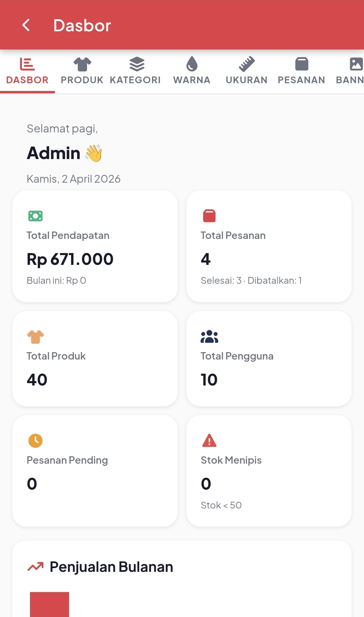Click the clock icon on Pesanan Pending

(x=35, y=441)
